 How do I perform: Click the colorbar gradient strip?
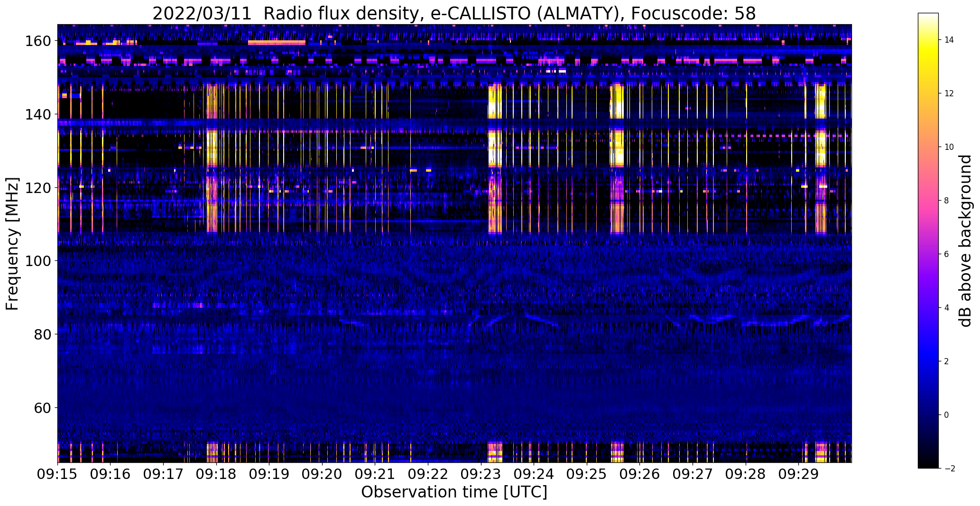pyautogui.click(x=928, y=240)
